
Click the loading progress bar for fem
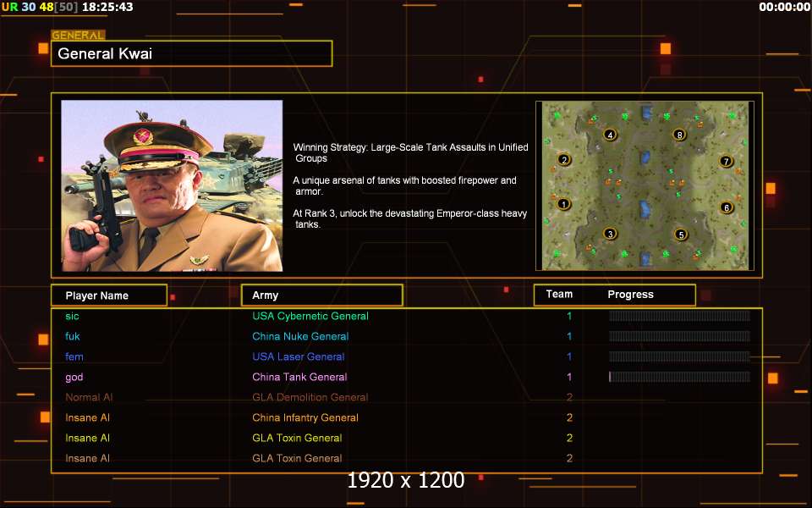(x=679, y=356)
